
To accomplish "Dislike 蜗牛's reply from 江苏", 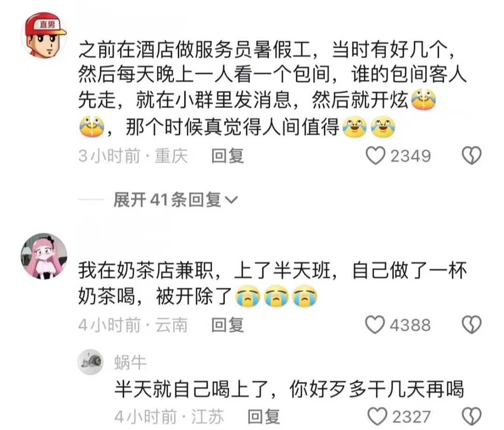I will pyautogui.click(x=471, y=416).
